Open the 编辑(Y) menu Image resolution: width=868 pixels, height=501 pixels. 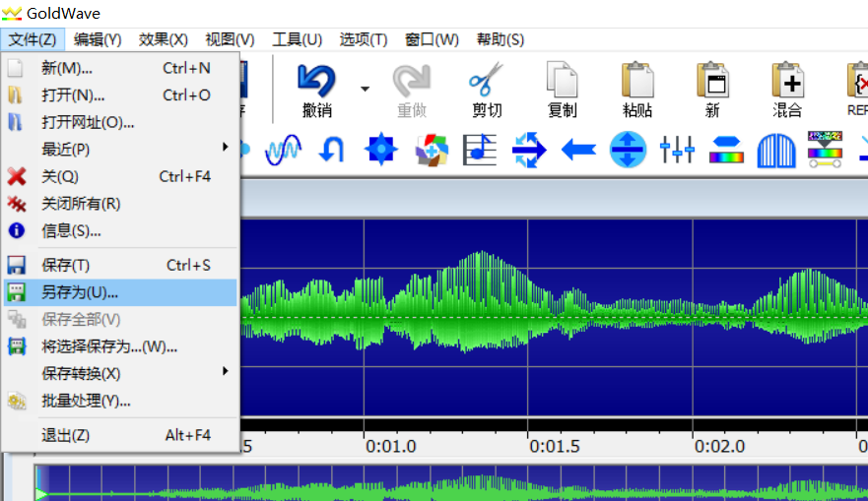click(x=98, y=39)
